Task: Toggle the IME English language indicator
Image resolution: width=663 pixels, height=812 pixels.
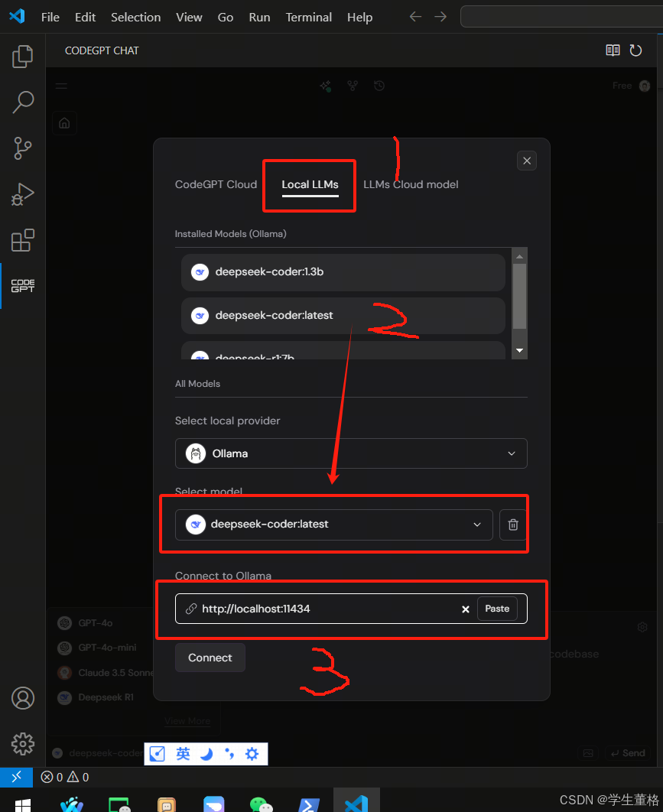Action: pos(183,754)
